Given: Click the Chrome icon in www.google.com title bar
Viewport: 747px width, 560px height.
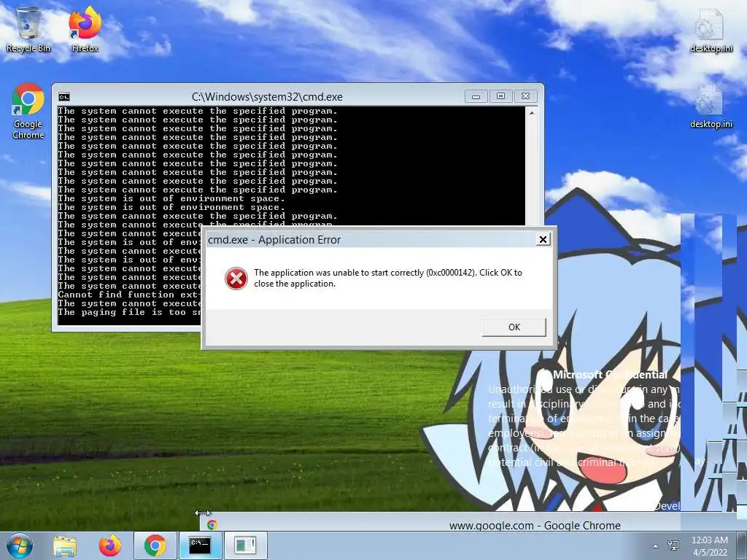Looking at the screenshot, I should click(x=212, y=525).
